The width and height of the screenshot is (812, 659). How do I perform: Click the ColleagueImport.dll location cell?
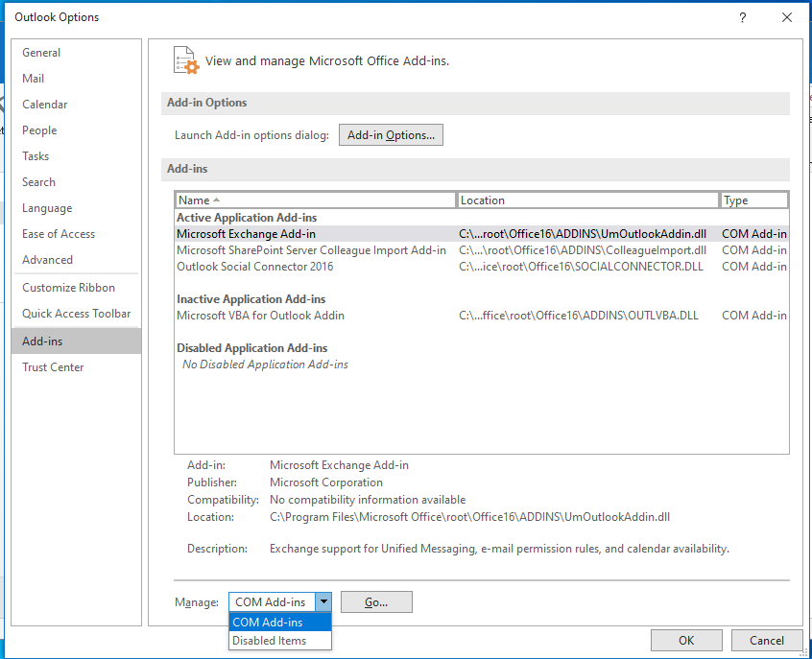click(583, 250)
